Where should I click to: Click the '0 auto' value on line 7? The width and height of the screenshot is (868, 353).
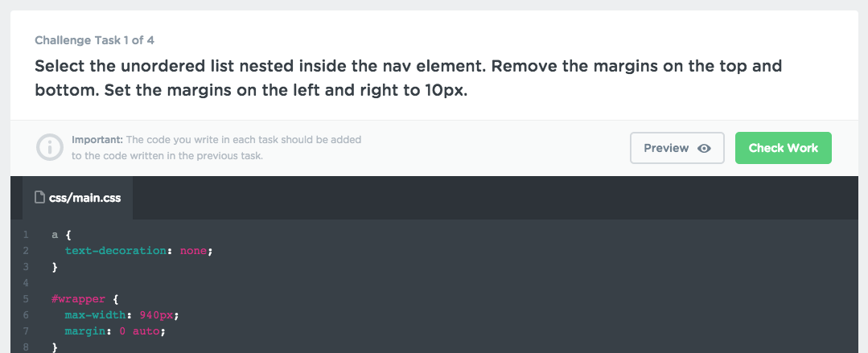click(139, 330)
